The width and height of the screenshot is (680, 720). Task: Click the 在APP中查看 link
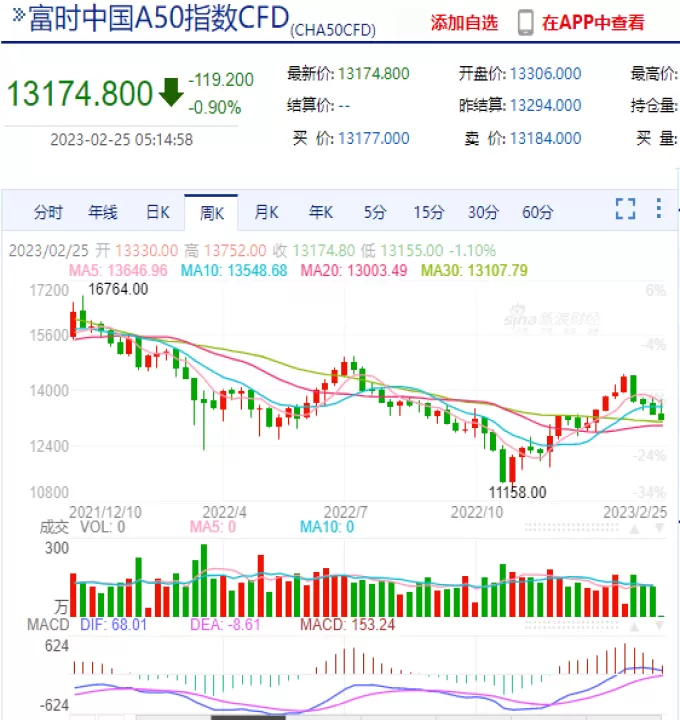pos(593,22)
